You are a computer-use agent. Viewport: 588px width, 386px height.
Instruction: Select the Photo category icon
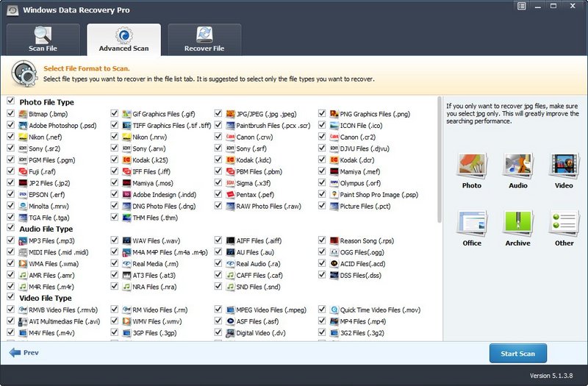(472, 165)
